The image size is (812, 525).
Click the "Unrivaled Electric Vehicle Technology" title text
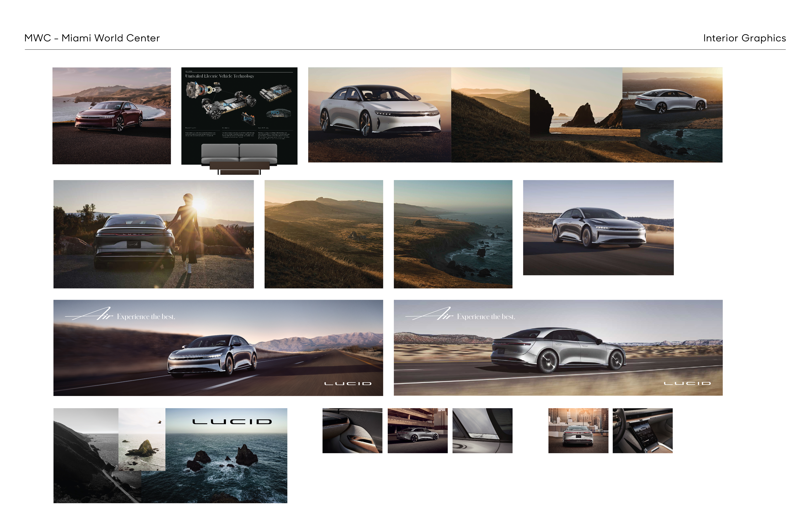point(220,76)
